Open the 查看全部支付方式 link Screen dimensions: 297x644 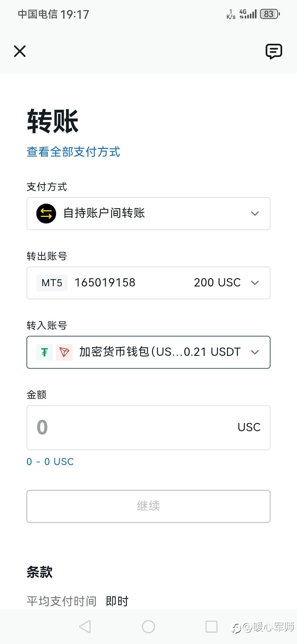73,152
